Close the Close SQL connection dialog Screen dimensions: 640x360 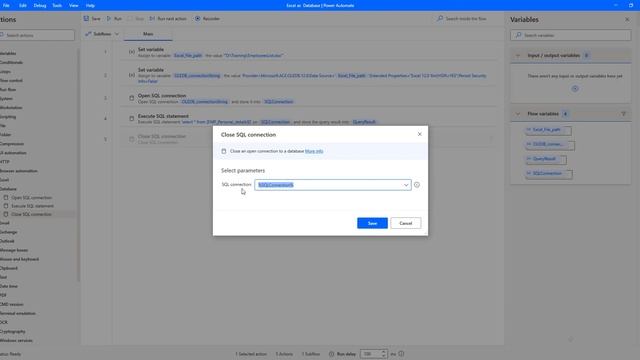coord(420,134)
